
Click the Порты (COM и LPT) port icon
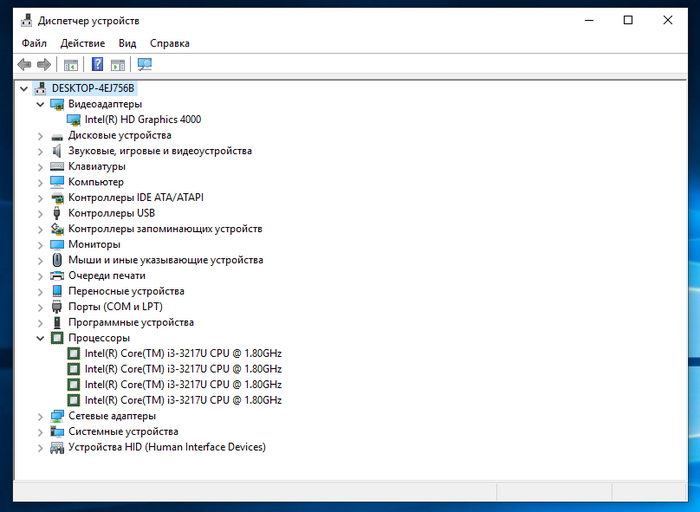(57, 307)
